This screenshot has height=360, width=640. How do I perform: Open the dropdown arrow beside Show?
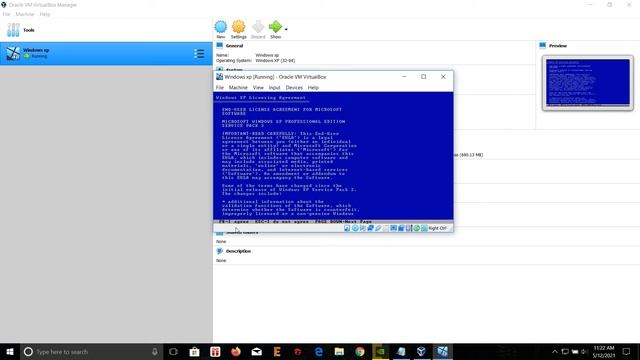click(286, 29)
